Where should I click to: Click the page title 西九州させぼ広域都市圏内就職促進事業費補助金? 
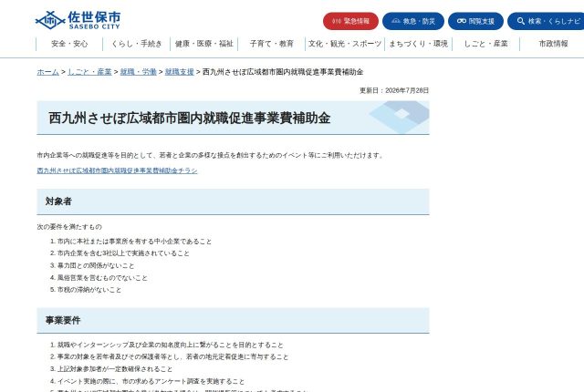[190, 118]
